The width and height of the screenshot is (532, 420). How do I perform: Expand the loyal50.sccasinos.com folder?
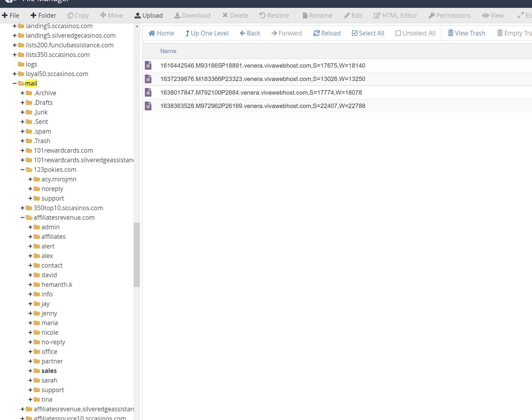pyautogui.click(x=15, y=74)
